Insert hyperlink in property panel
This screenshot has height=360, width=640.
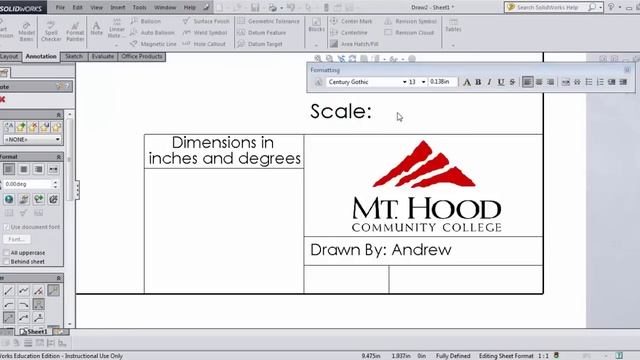pyautogui.click(x=9, y=199)
